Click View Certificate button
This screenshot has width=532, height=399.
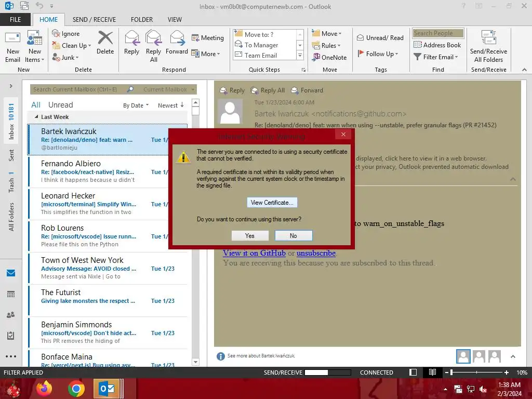(x=272, y=203)
